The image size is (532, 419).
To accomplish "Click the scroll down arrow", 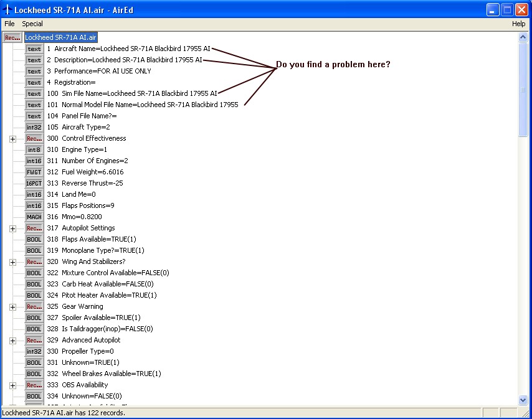I will (x=523, y=400).
